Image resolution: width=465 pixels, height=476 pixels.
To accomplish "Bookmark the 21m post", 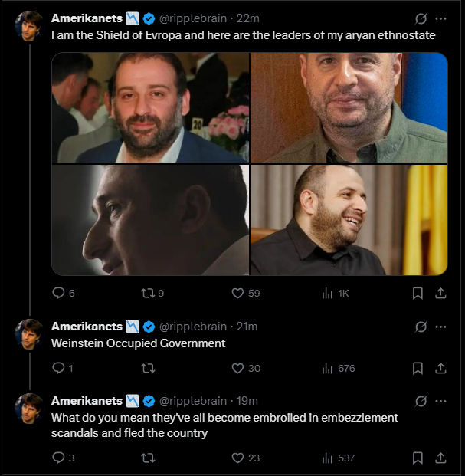I will 418,368.
